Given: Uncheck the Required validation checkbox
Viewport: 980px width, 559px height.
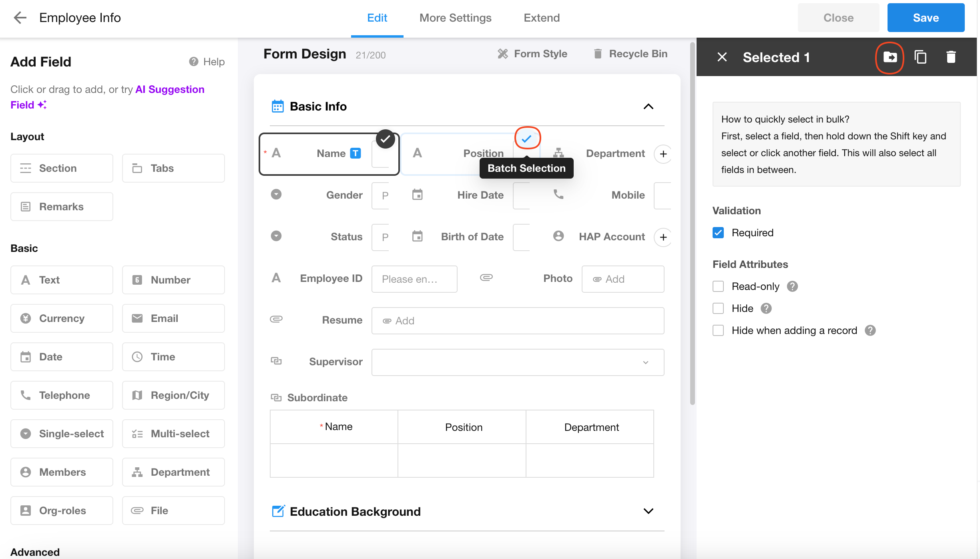Looking at the screenshot, I should pos(718,233).
